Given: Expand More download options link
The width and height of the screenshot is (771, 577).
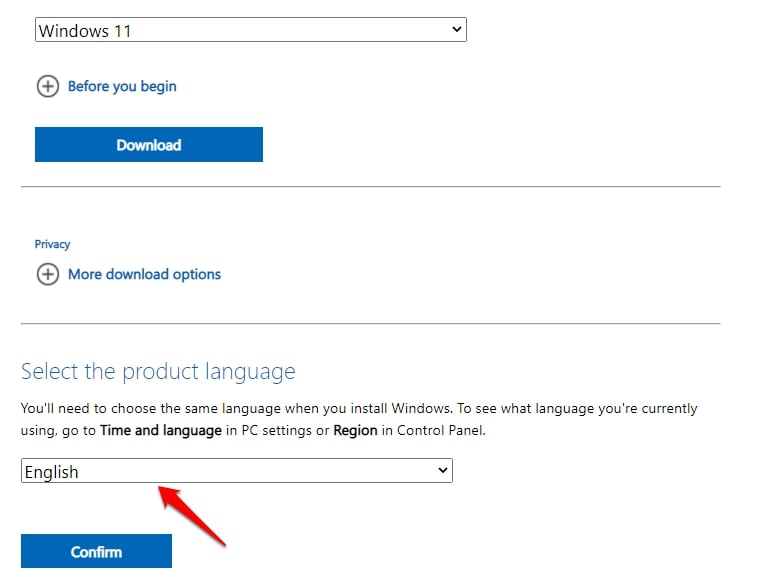Looking at the screenshot, I should tap(144, 274).
